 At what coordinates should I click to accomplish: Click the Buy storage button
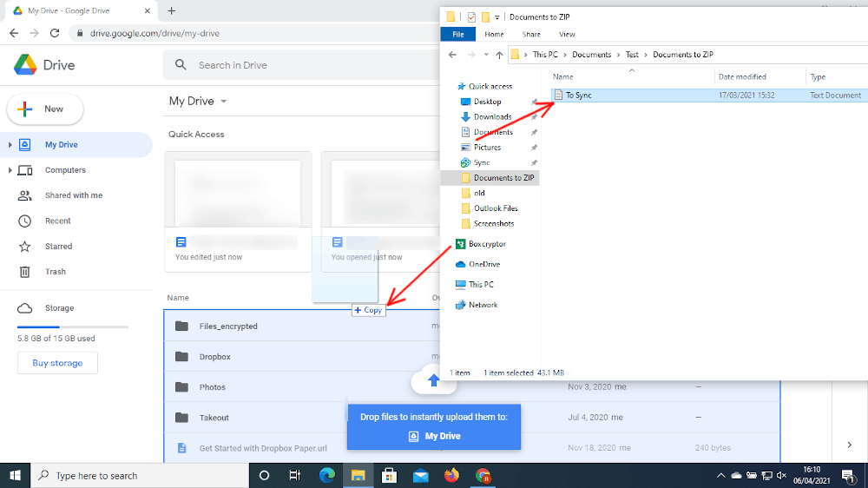pyautogui.click(x=57, y=363)
